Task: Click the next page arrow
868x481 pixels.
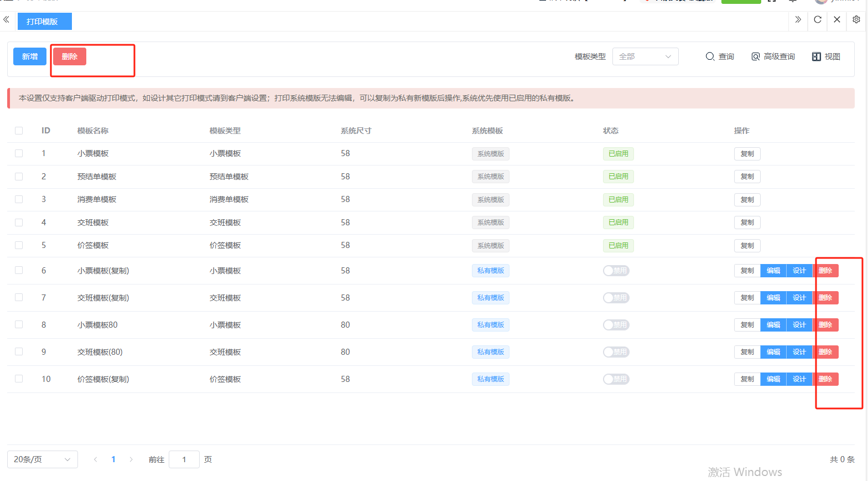Action: point(131,459)
